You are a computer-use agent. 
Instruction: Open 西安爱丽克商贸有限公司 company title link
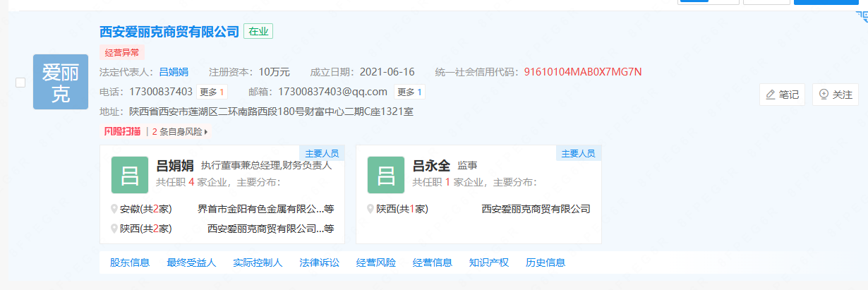169,32
